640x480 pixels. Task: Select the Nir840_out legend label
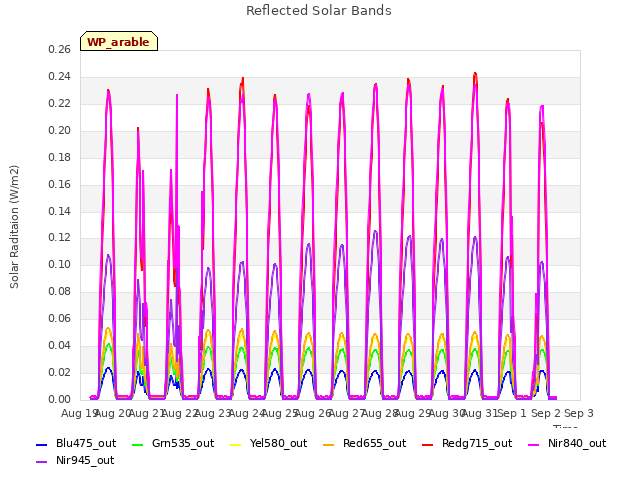[x=577, y=443]
